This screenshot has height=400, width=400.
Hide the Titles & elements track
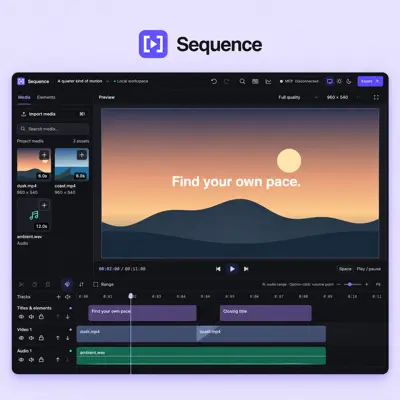(x=21, y=317)
